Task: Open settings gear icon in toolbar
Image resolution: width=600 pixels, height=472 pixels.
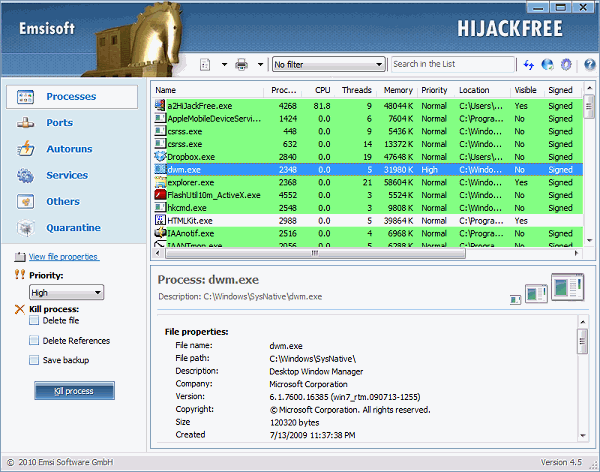Action: click(x=566, y=64)
